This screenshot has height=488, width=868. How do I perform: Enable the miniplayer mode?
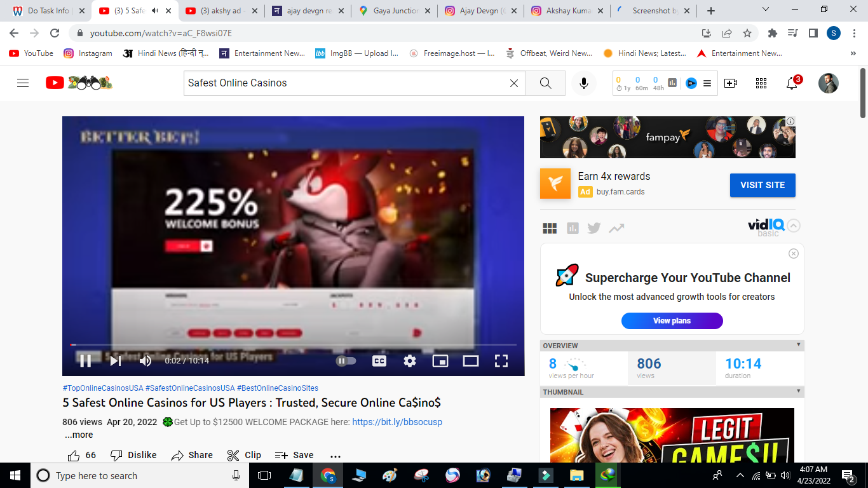click(x=440, y=361)
